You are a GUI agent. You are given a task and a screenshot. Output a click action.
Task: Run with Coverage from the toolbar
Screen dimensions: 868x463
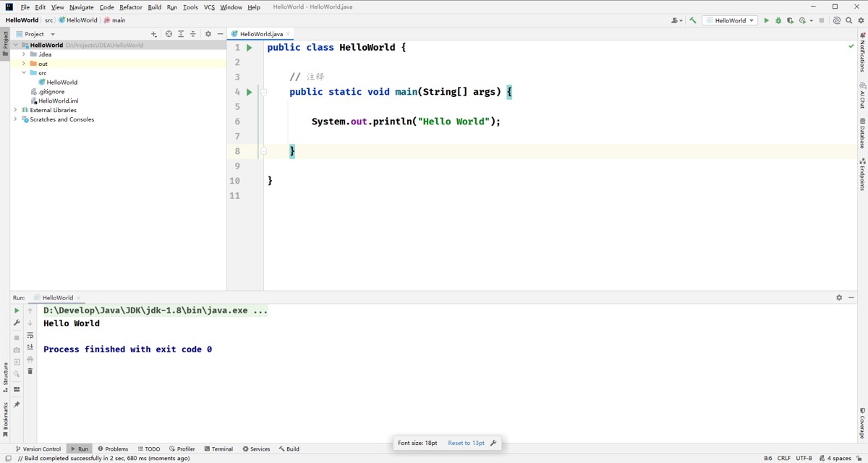(790, 20)
